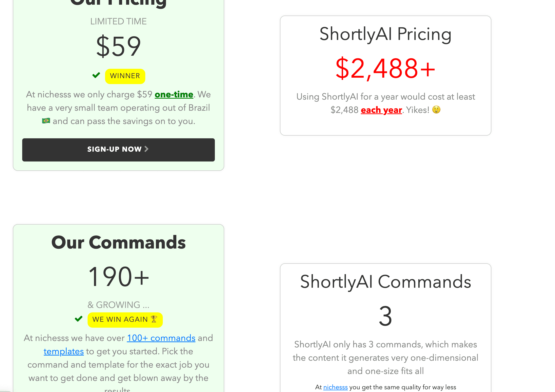This screenshot has height=392, width=555.
Task: Click the green checkmark beside WINNER badge
Action: click(x=96, y=75)
